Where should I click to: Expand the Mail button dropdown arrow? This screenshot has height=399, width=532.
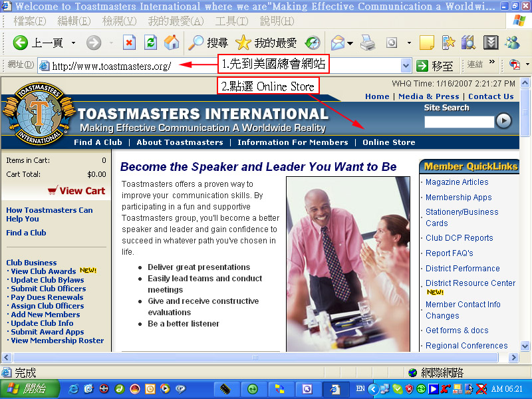[x=350, y=43]
